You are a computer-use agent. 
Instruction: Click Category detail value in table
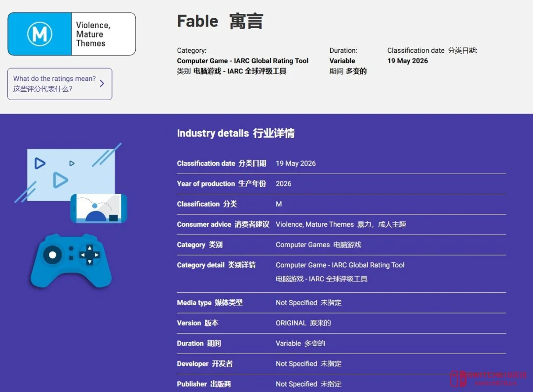(340, 272)
